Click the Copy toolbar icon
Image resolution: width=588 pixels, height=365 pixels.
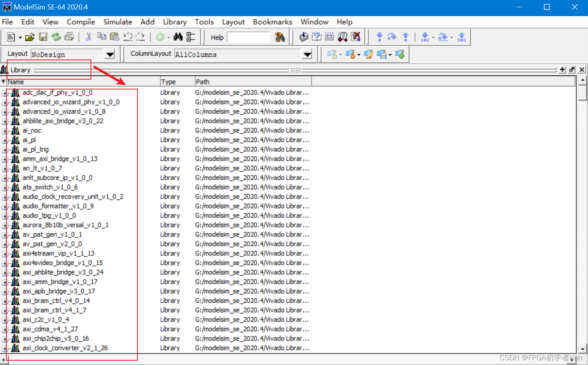102,37
